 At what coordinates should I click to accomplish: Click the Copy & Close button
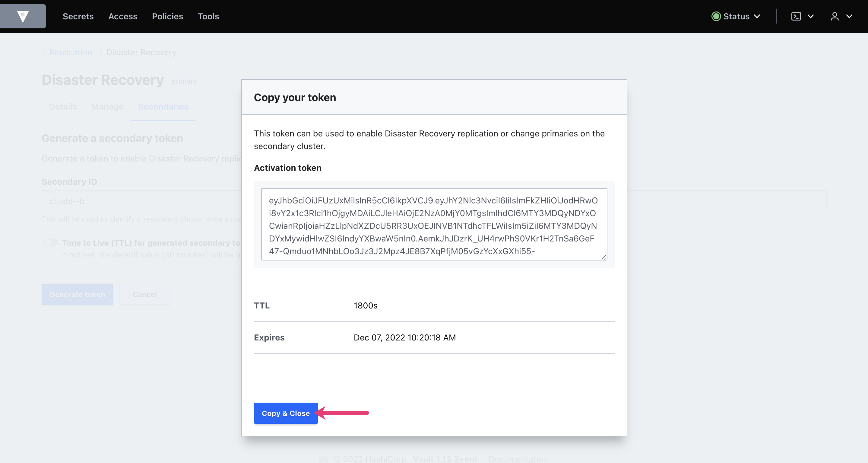285,413
